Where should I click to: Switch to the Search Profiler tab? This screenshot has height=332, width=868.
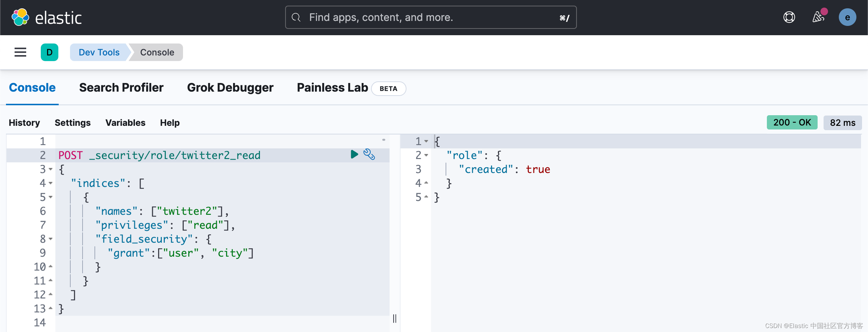point(121,88)
